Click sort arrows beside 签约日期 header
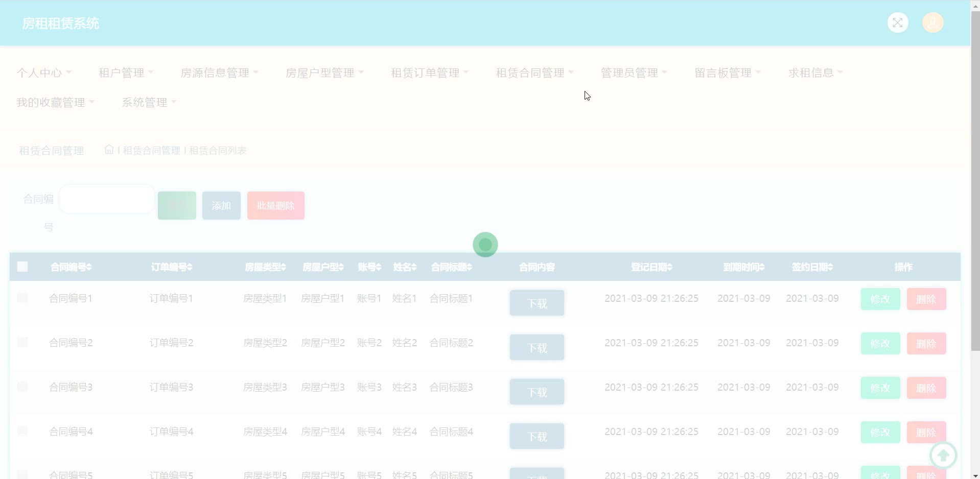 830,267
